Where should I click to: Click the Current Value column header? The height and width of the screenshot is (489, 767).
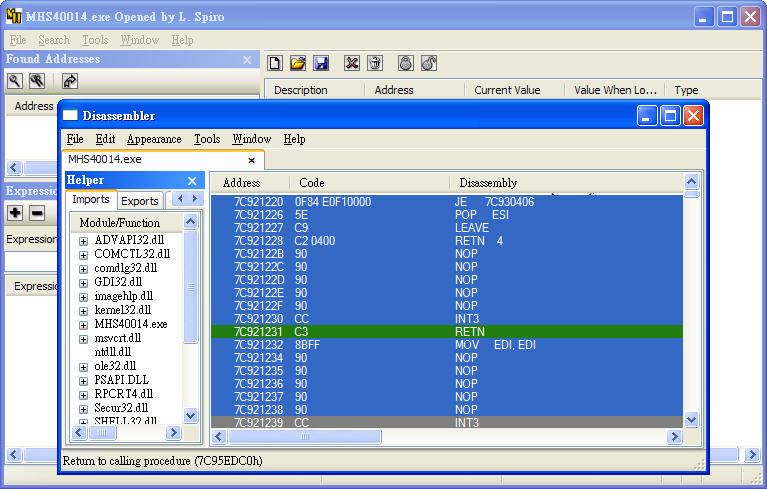pyautogui.click(x=514, y=90)
